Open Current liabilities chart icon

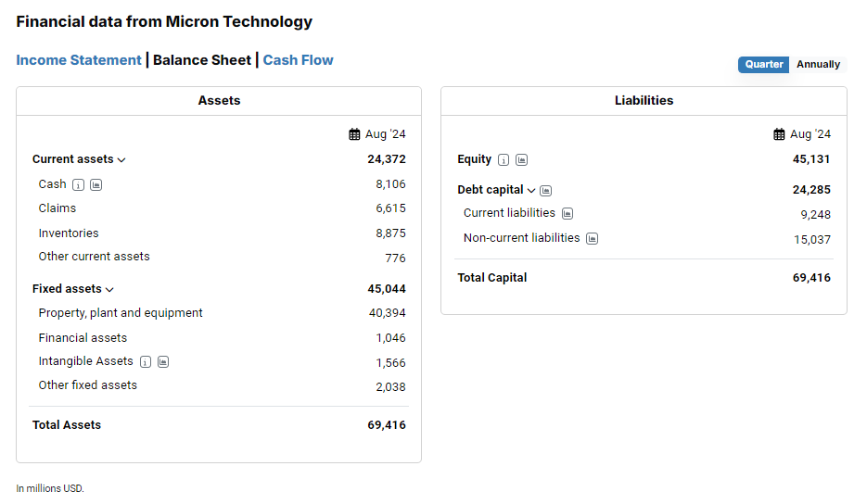(x=567, y=213)
